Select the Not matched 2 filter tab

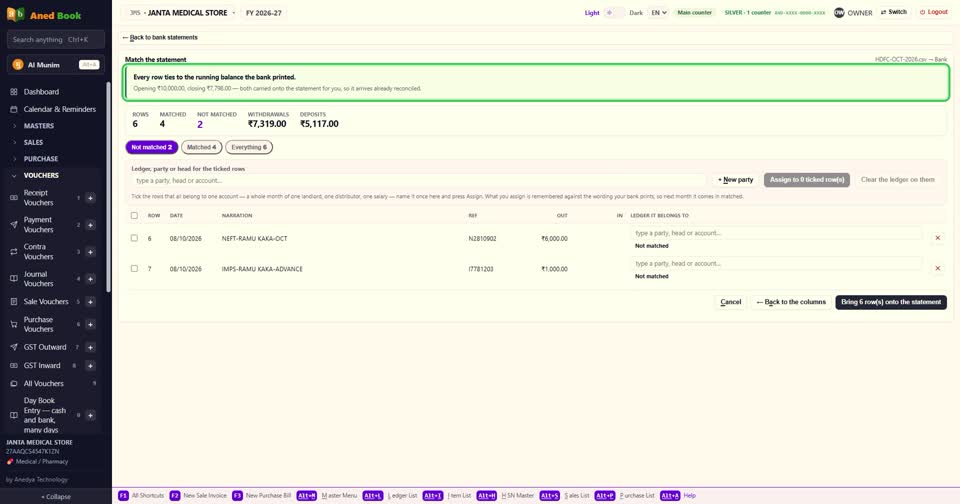[x=151, y=147]
